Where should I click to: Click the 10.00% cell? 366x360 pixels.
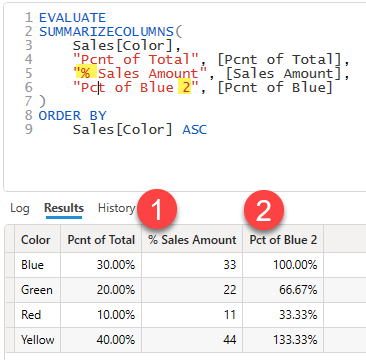pyautogui.click(x=101, y=315)
